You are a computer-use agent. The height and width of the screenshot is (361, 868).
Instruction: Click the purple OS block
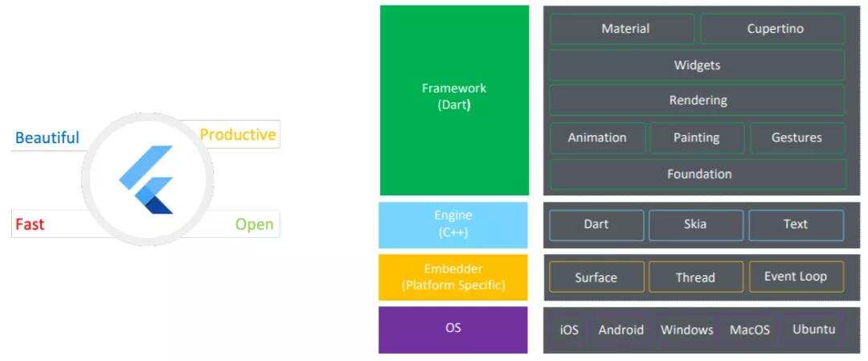[453, 329]
